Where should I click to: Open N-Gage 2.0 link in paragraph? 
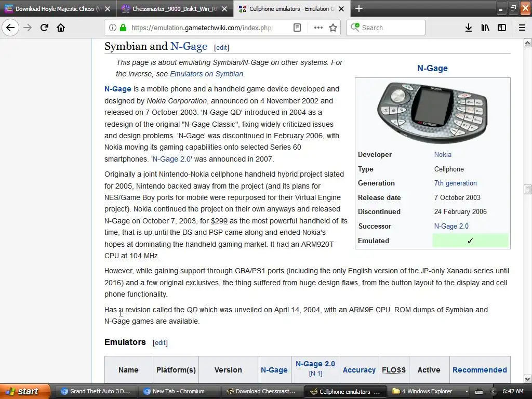(171, 159)
